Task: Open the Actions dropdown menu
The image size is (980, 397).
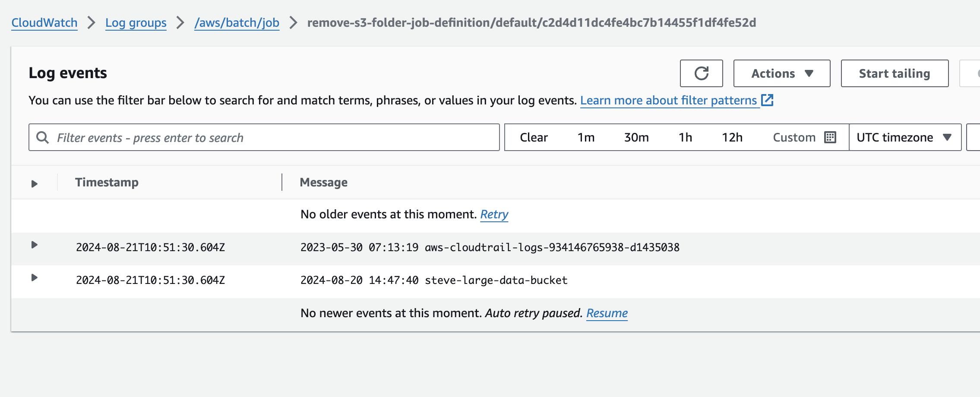Action: tap(781, 73)
